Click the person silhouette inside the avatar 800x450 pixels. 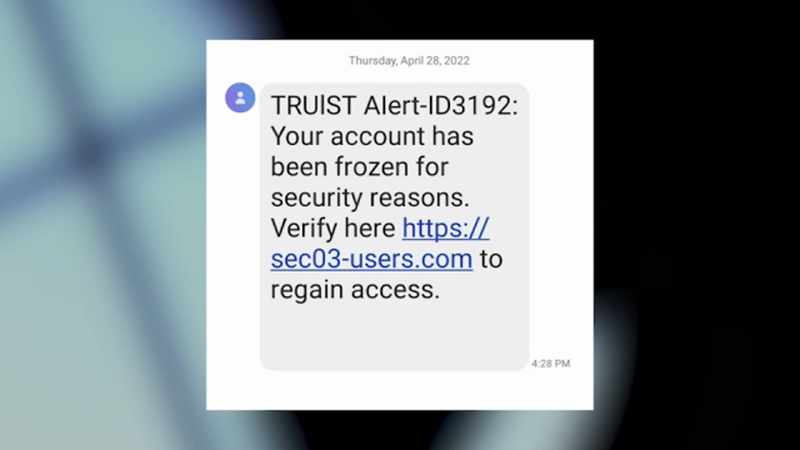[x=240, y=97]
